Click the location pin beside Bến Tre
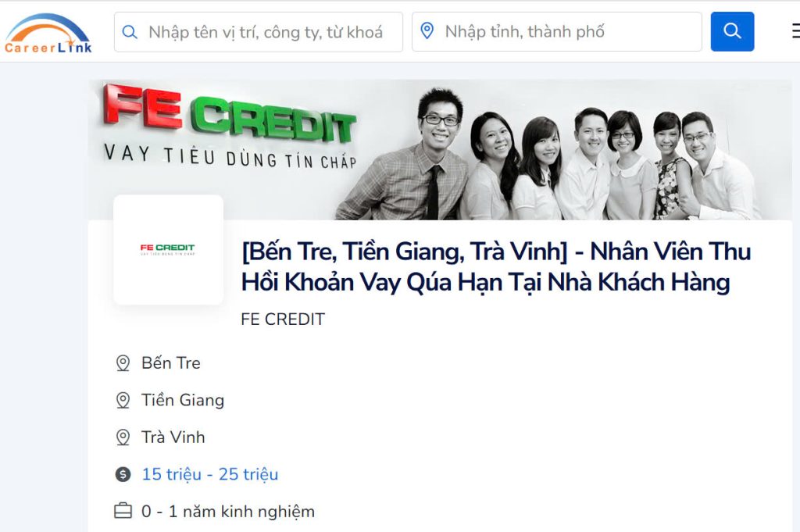800x532 pixels. (123, 363)
